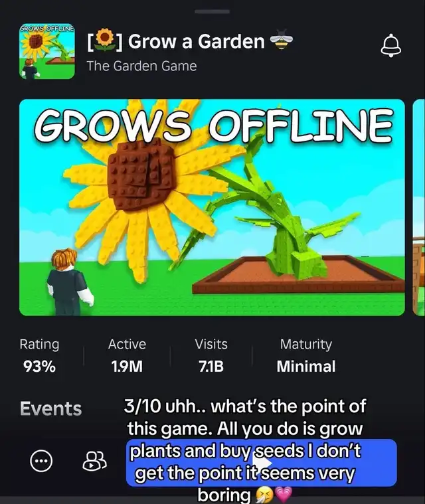Image resolution: width=425 pixels, height=504 pixels.
Task: Open the Grows Offline preview image
Action: [x=212, y=207]
